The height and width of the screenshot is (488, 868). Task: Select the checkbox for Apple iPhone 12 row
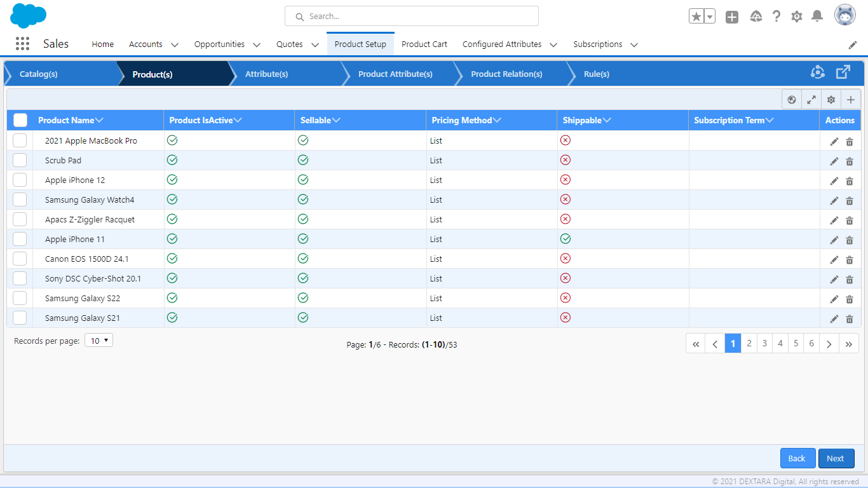[20, 180]
